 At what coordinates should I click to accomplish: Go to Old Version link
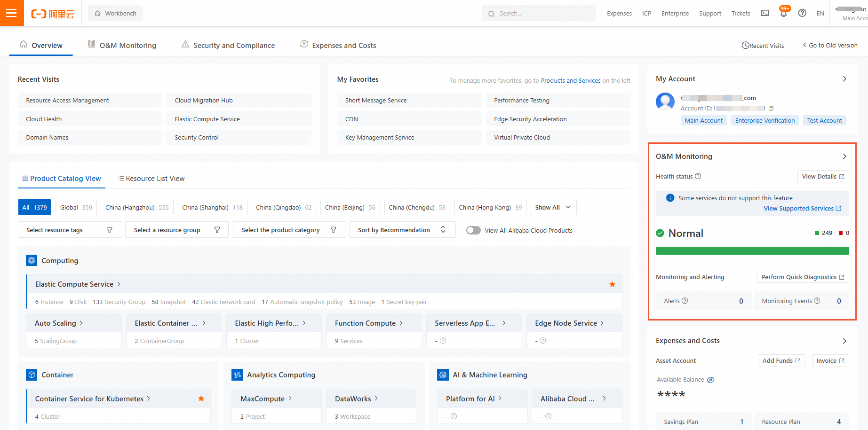pyautogui.click(x=830, y=45)
